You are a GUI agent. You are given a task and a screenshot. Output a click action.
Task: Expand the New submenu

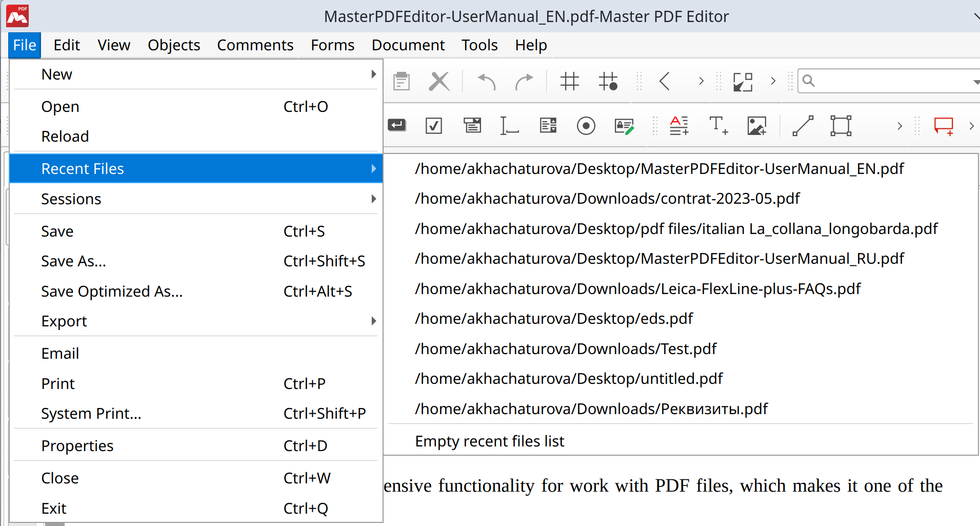pos(196,74)
